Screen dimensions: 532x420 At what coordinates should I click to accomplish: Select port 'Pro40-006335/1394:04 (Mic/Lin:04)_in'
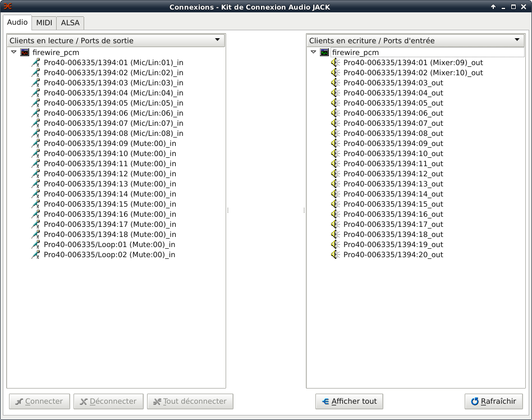coord(113,93)
